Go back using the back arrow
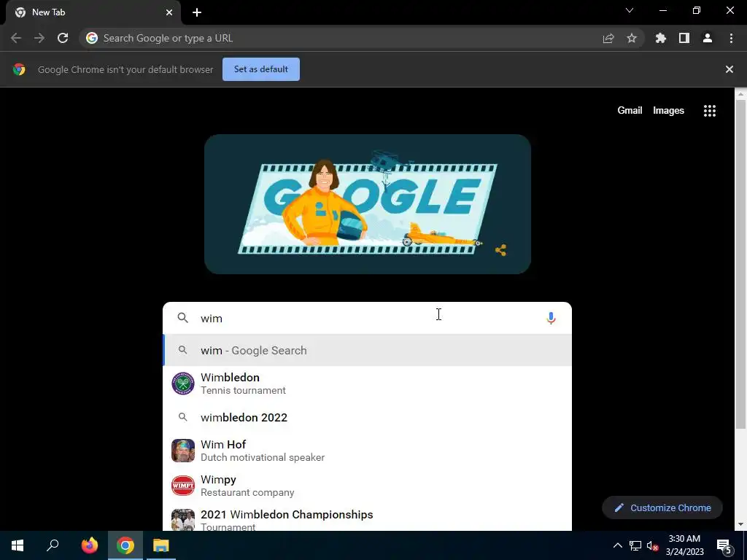The image size is (747, 560). coord(16,38)
